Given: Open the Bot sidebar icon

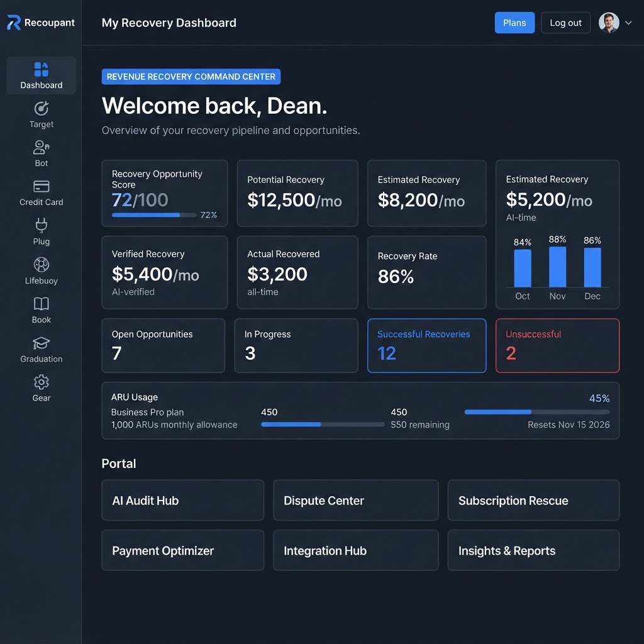Looking at the screenshot, I should point(41,147).
